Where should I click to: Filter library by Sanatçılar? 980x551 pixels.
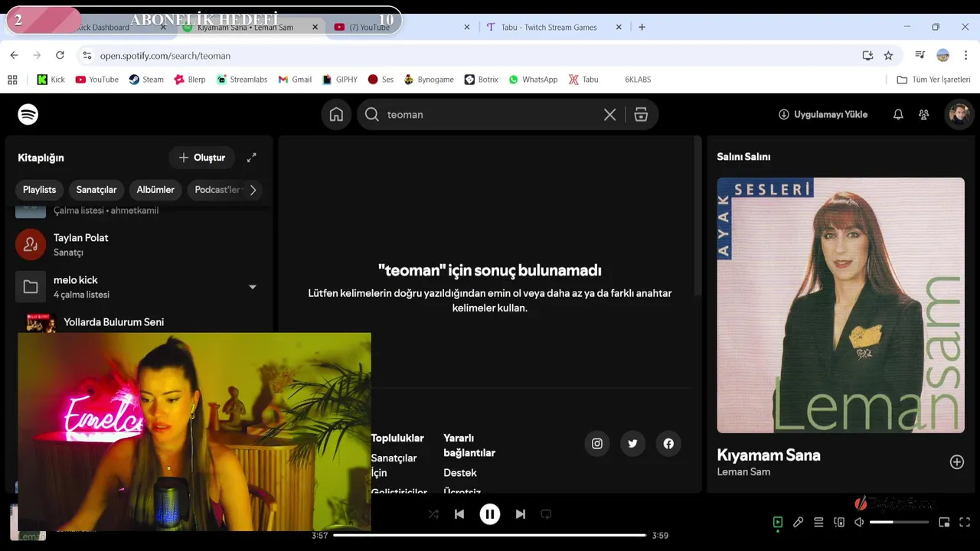pos(96,190)
